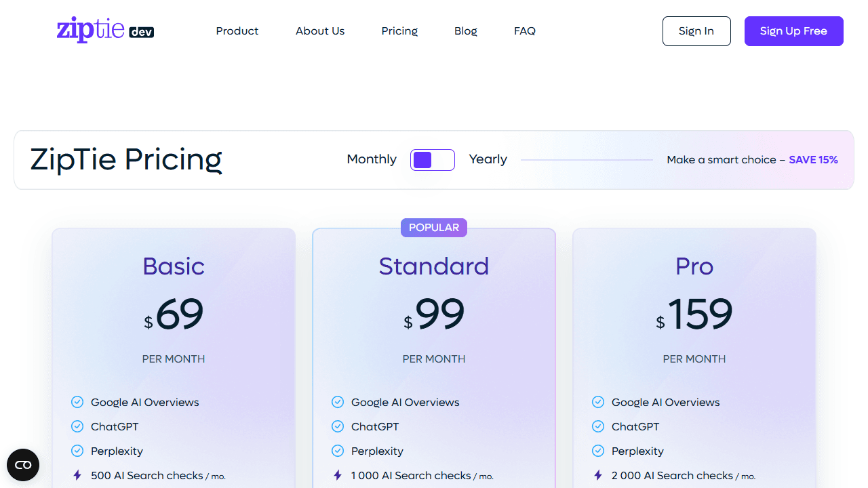The width and height of the screenshot is (868, 488).
Task: Click the Basic plan title
Action: (174, 266)
